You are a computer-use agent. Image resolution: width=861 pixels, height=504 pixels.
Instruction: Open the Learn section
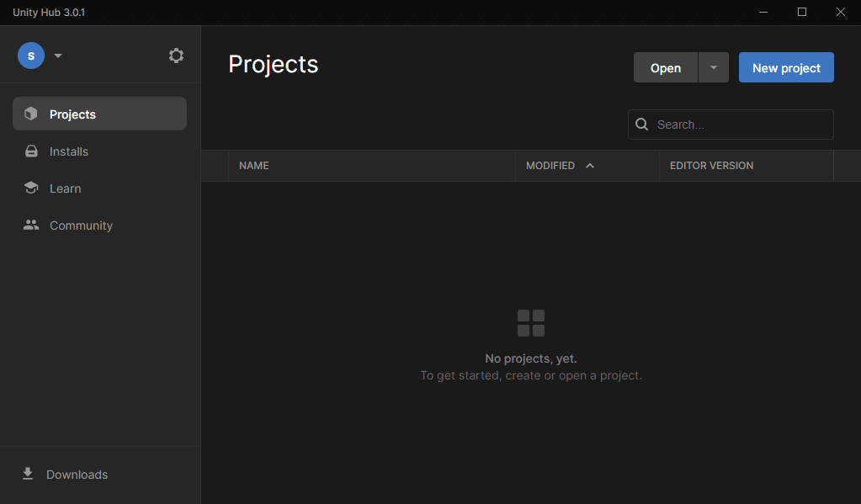99,188
